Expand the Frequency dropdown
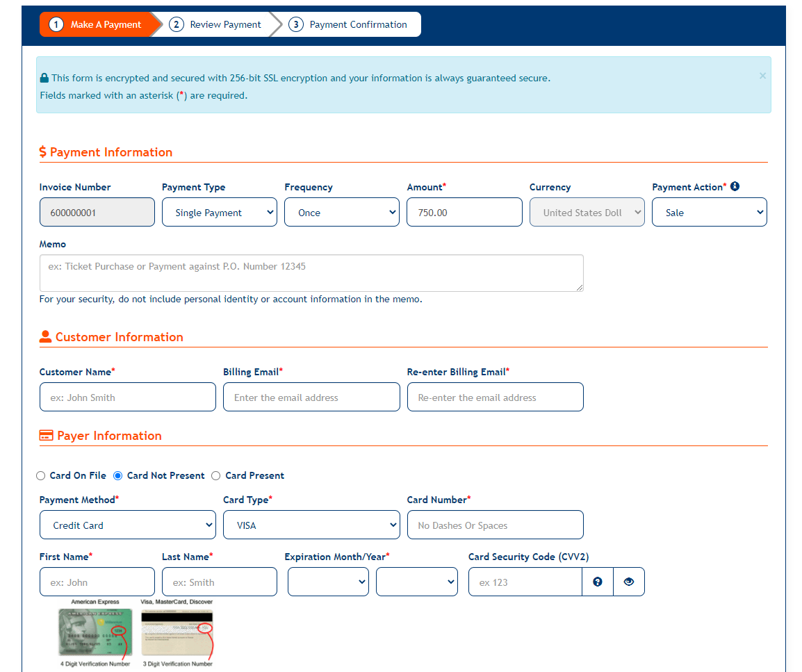The width and height of the screenshot is (802, 672). [x=341, y=213]
